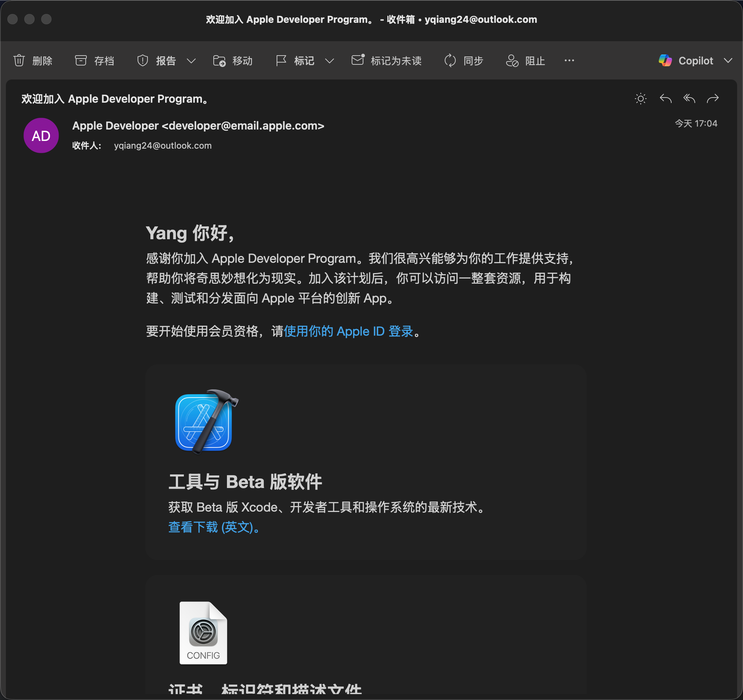743x700 pixels.
Task: Click the Copilot logo icon
Action: [x=665, y=61]
